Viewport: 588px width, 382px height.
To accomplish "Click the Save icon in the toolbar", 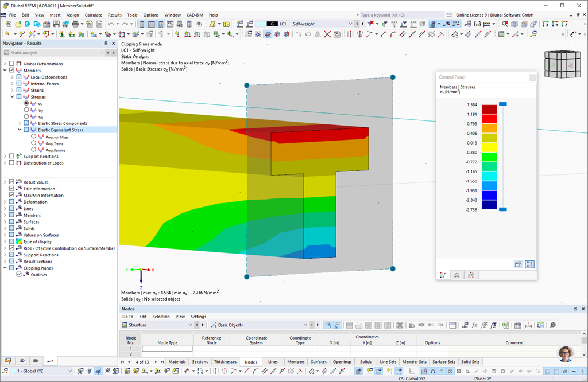I will coord(56,24).
